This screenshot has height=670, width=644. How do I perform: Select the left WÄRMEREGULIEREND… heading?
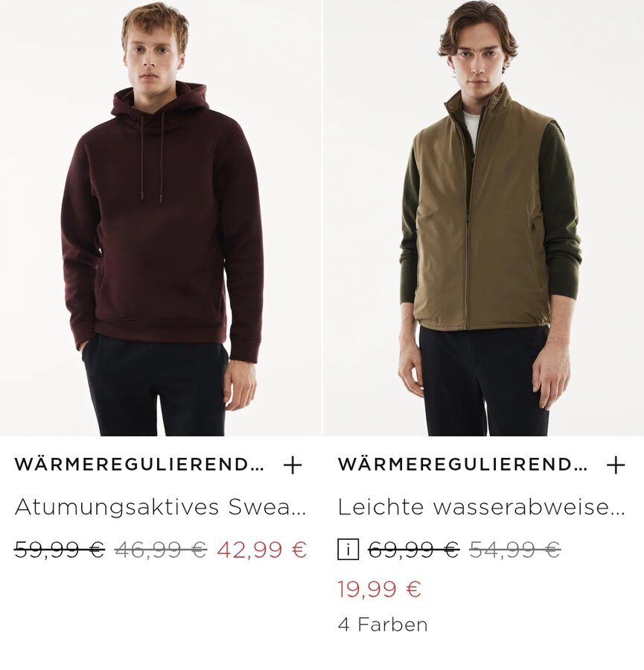click(139, 465)
